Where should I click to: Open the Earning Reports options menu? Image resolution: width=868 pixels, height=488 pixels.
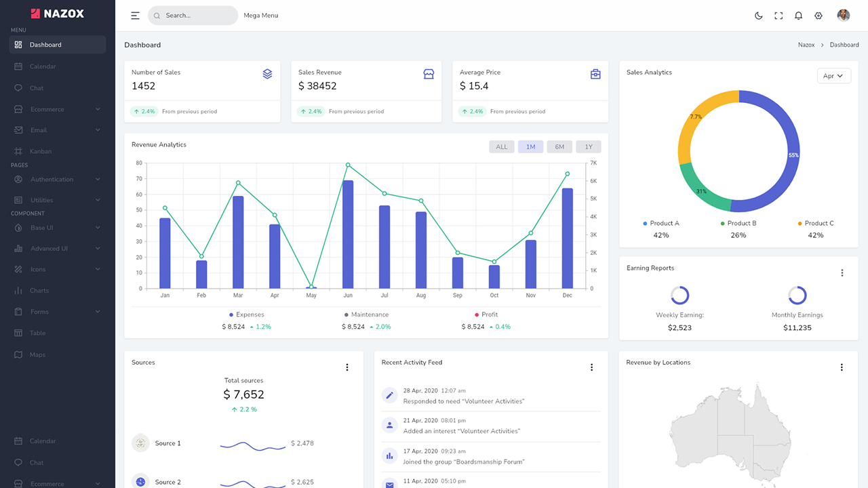click(842, 272)
